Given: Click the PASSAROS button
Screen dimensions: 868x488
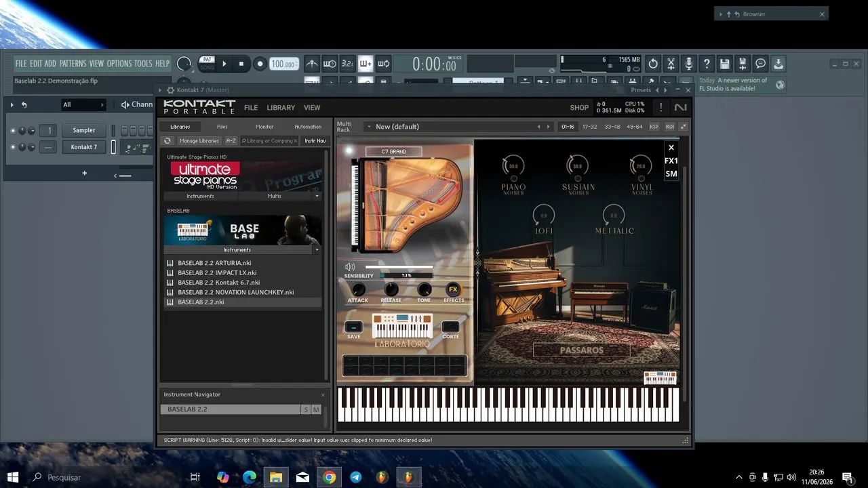Looking at the screenshot, I should (582, 350).
